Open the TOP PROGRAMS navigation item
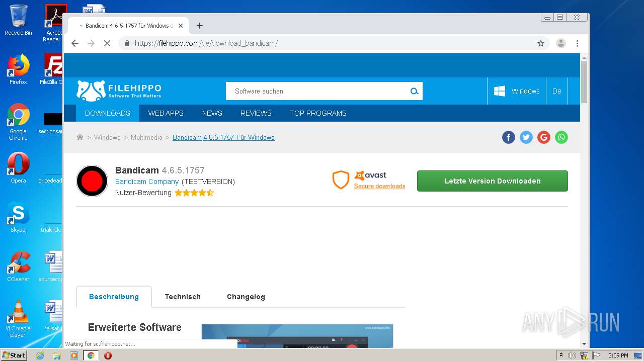644x362 pixels. pyautogui.click(x=318, y=113)
